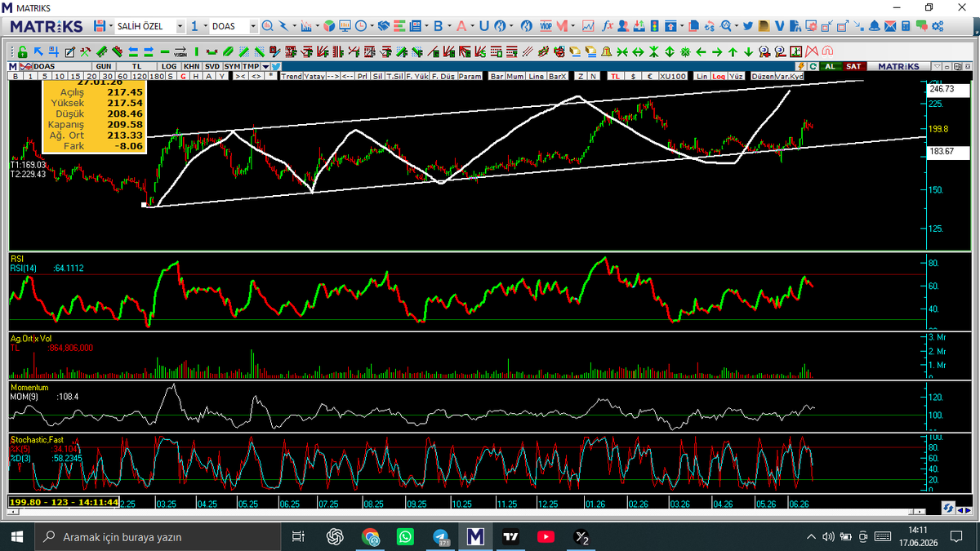This screenshot has height=551, width=980.
Task: Open the alarm bell icon in the main toolbar
Action: (x=874, y=26)
